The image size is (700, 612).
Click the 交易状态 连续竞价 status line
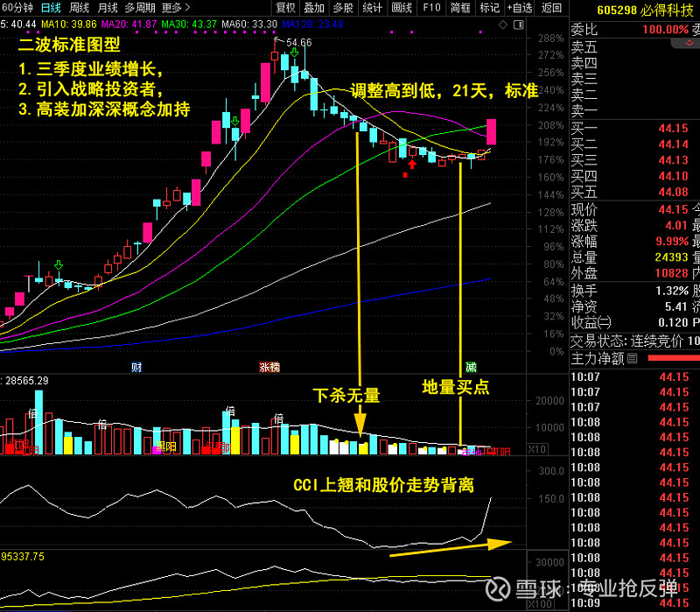[635, 341]
